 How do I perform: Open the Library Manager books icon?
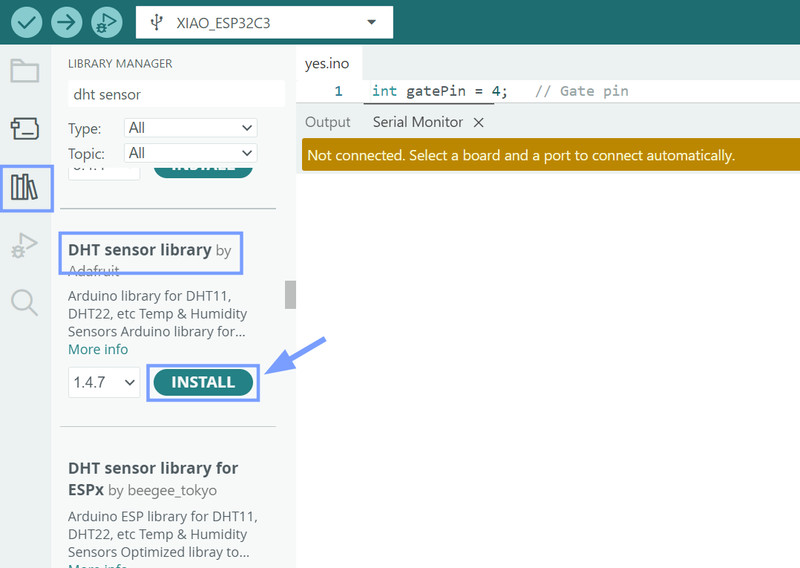[x=25, y=188]
